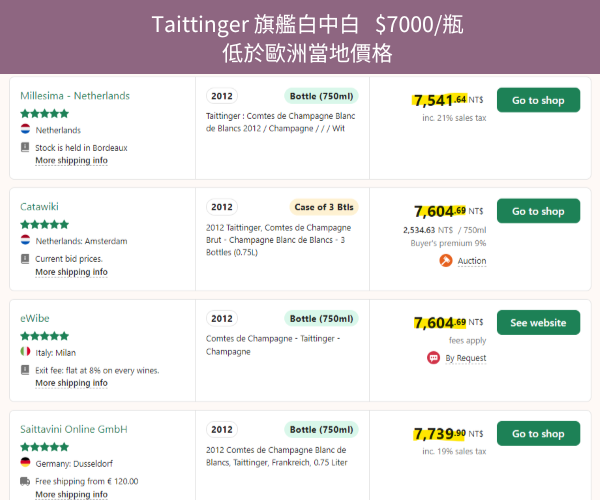Expand More shipping info under eWibe
Screen dimensions: 600x500
click(x=71, y=383)
